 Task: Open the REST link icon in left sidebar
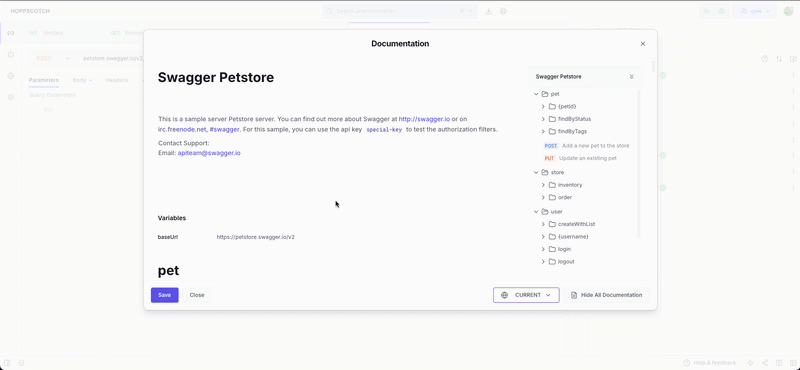[11, 33]
